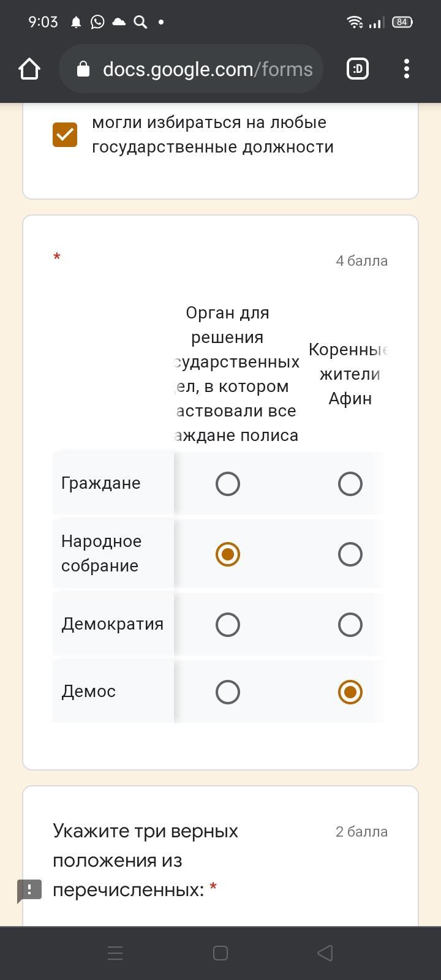Select 'Коренные жители Афин' for Народное собрание
Screen dimensions: 441x980
pyautogui.click(x=350, y=554)
